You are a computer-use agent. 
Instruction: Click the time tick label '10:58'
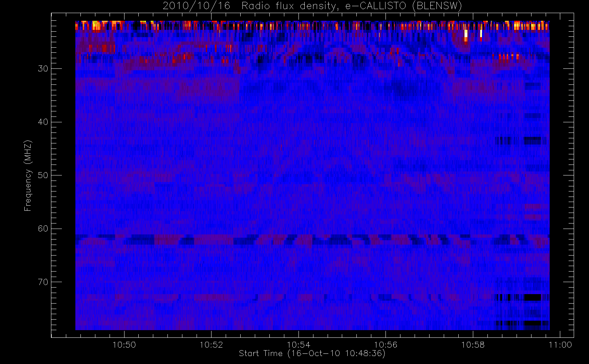coord(473,345)
